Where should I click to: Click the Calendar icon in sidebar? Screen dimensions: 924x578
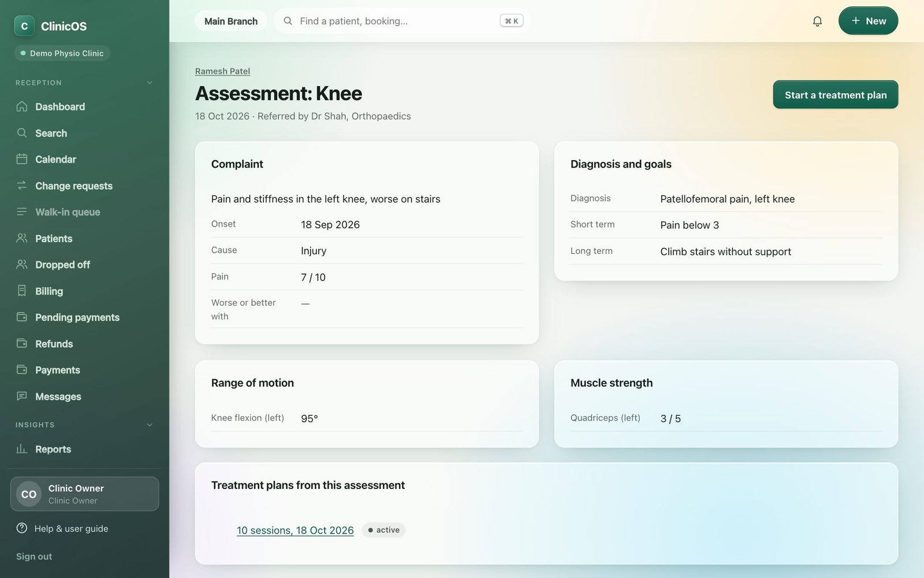pyautogui.click(x=22, y=159)
